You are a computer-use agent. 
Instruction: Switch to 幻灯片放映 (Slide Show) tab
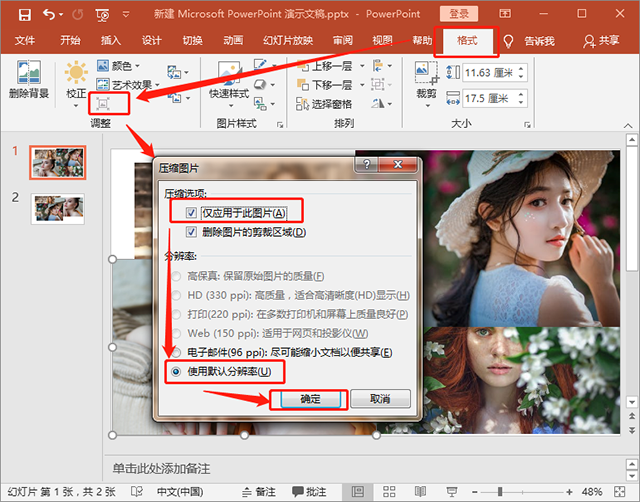tap(288, 40)
